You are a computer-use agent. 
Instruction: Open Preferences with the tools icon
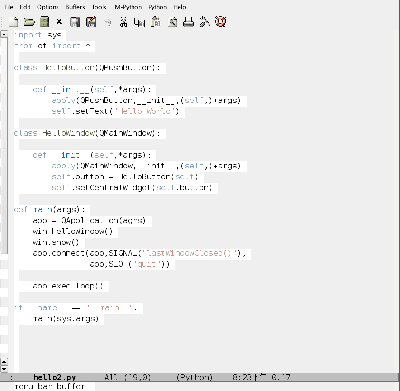click(204, 22)
